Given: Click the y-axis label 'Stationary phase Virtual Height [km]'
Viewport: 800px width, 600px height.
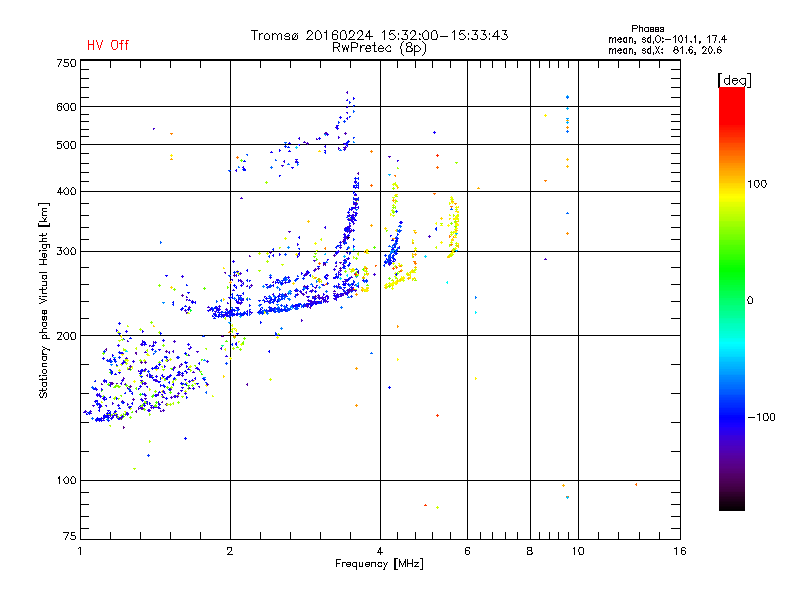Looking at the screenshot, I should point(43,301).
